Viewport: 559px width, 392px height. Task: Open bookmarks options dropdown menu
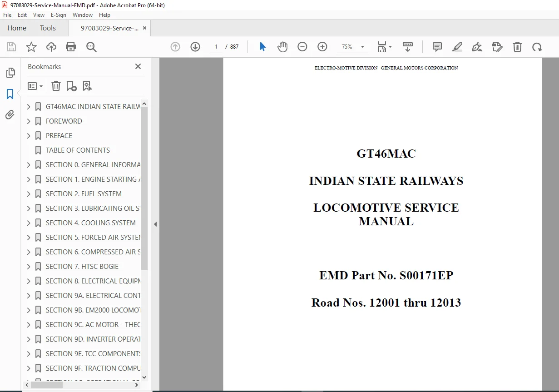(35, 86)
